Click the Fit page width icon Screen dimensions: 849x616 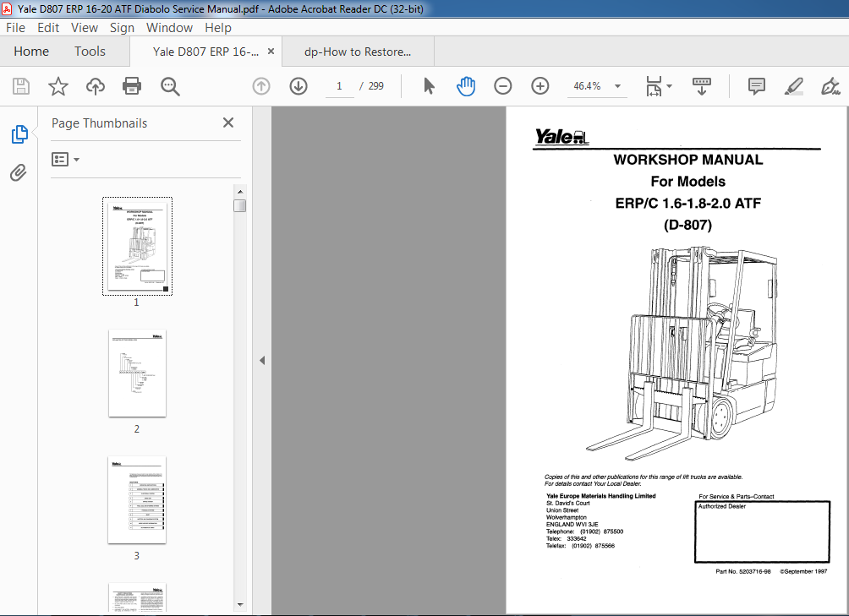(x=654, y=86)
